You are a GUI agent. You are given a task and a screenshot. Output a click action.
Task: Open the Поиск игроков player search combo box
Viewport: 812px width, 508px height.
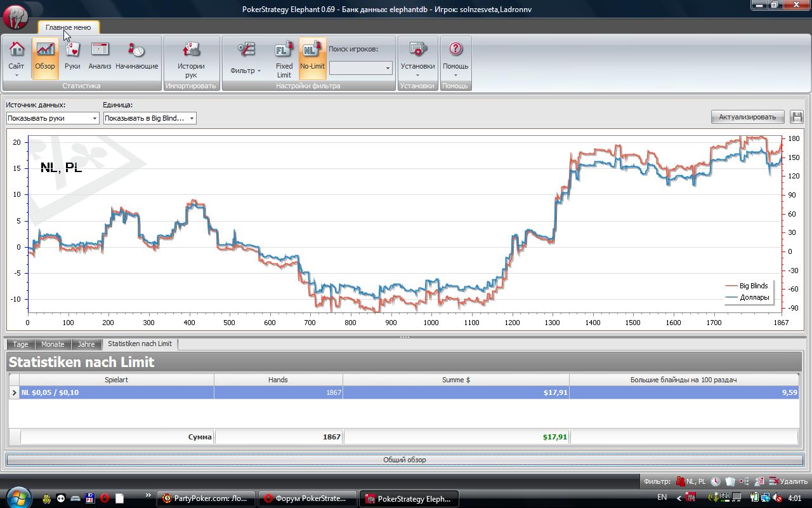tap(360, 68)
